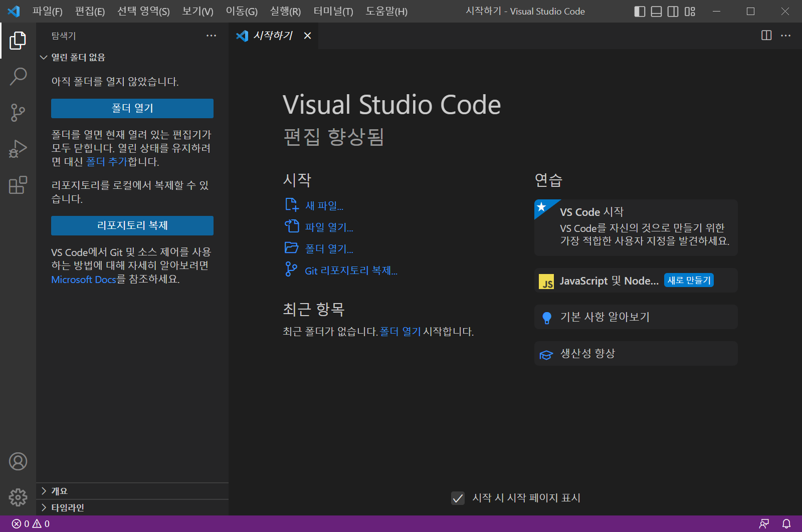Open the Run and Debug view icon
Screen dimensions: 802x532
[18, 149]
